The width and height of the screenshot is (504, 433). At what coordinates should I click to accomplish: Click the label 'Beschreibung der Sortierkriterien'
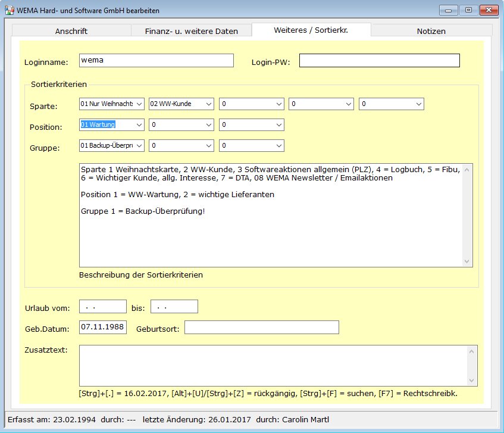141,275
